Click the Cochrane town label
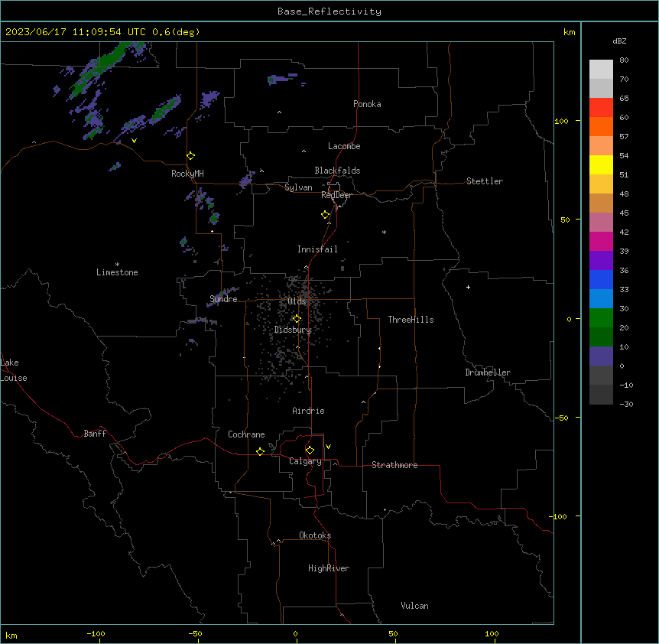 click(246, 434)
